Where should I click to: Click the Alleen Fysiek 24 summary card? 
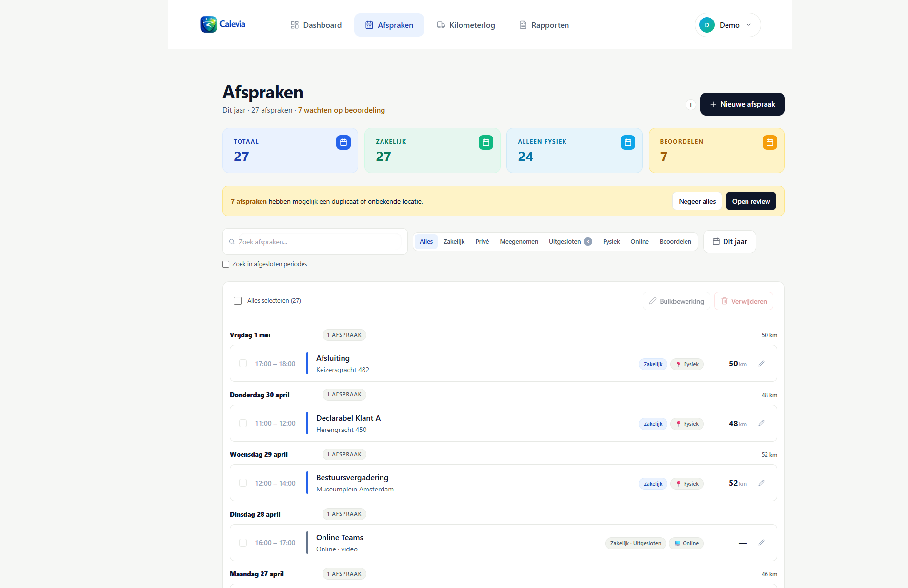pyautogui.click(x=574, y=151)
